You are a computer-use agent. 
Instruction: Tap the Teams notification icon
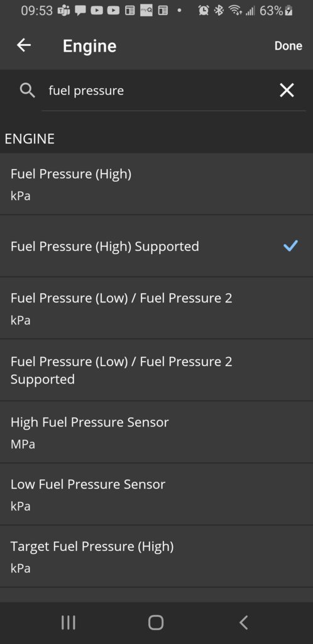tap(64, 11)
